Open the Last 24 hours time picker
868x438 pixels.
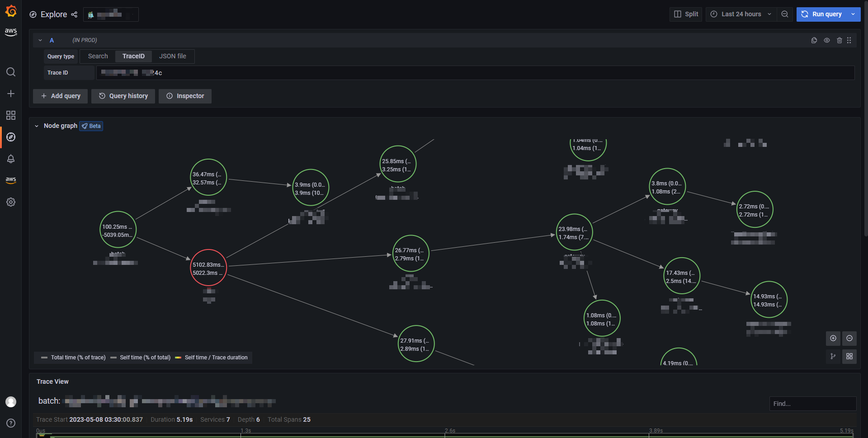point(741,14)
